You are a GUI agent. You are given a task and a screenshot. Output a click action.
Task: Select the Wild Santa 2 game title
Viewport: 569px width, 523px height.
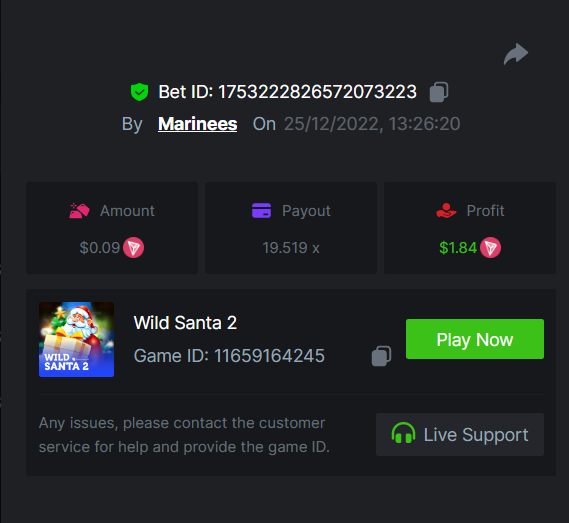click(185, 323)
